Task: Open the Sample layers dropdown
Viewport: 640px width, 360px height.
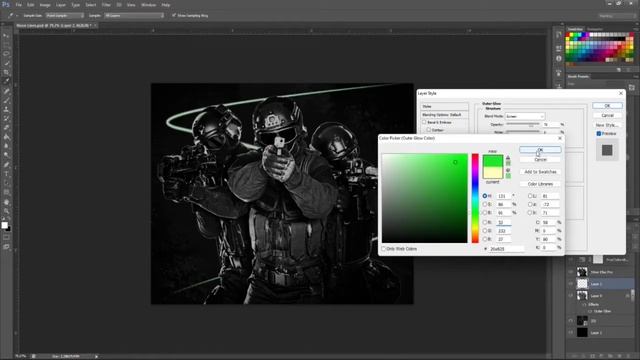Action: [x=134, y=16]
